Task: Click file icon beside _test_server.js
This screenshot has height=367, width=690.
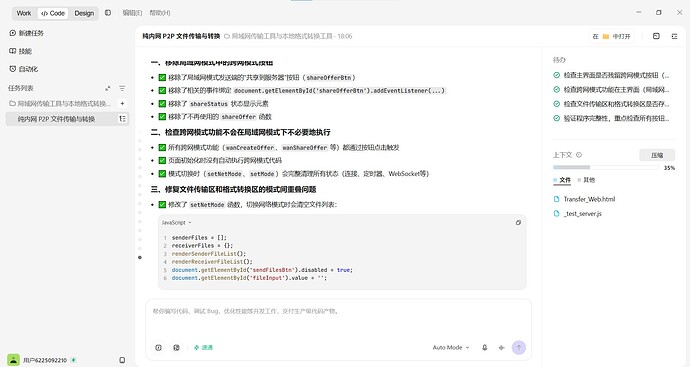Action: pyautogui.click(x=556, y=213)
